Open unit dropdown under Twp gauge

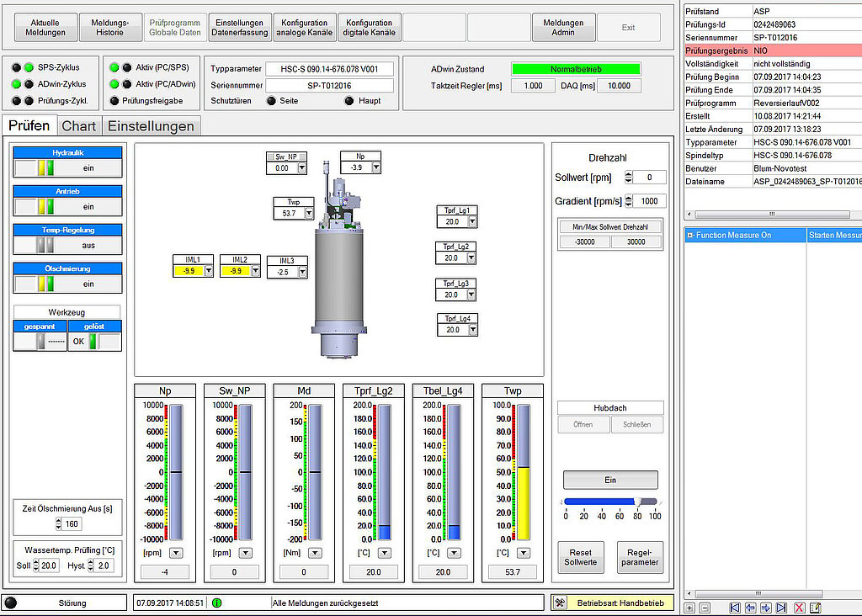click(x=524, y=553)
